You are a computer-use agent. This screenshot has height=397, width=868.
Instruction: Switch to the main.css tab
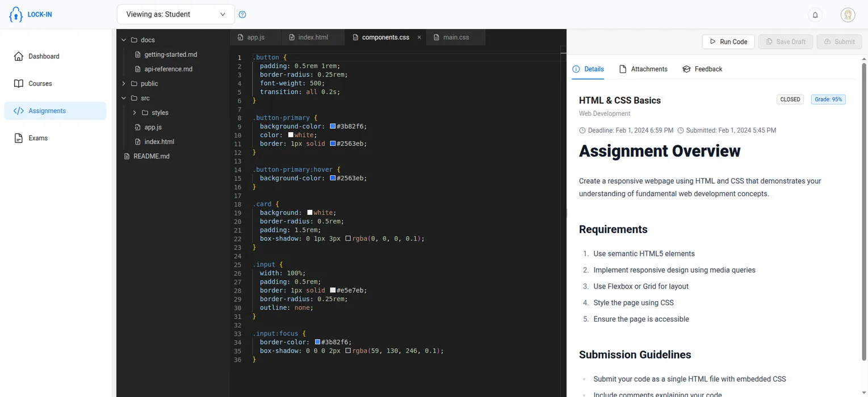(x=455, y=37)
